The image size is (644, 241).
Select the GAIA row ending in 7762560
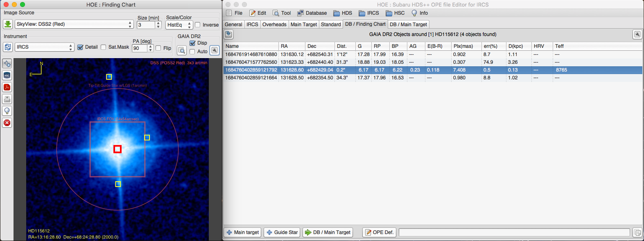point(251,62)
